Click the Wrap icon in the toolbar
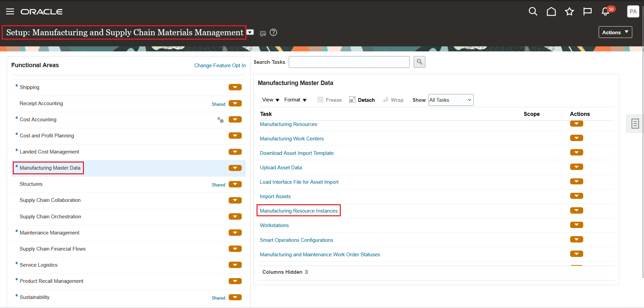This screenshot has height=308, width=644. [385, 99]
